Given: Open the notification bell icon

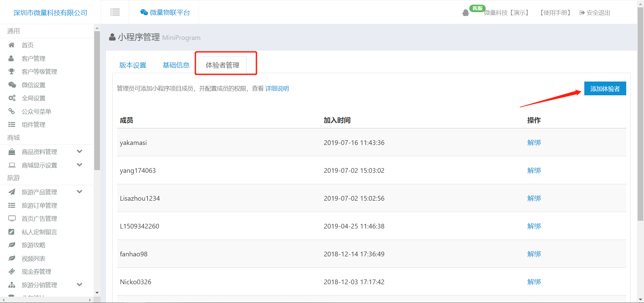Looking at the screenshot, I should pos(466,13).
